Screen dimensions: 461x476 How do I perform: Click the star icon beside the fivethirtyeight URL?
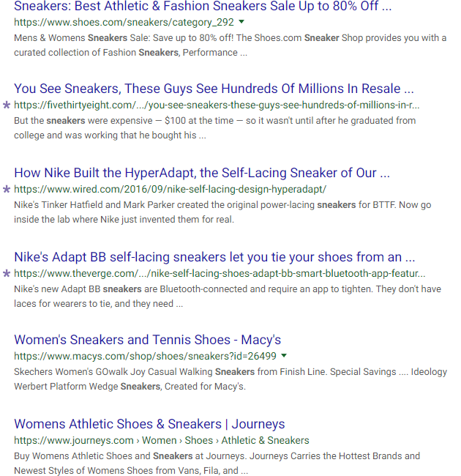point(7,105)
